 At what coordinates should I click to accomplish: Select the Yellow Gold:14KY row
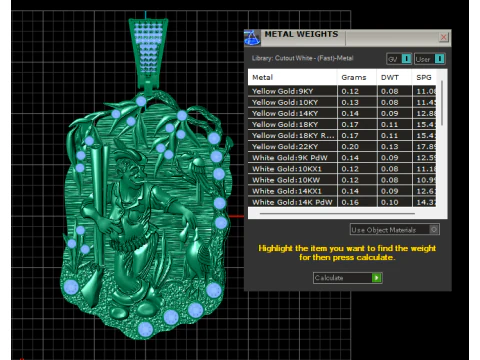[342, 113]
